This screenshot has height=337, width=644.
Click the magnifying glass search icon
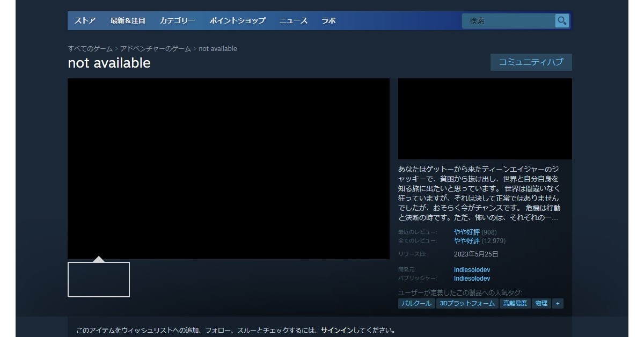coord(562,21)
